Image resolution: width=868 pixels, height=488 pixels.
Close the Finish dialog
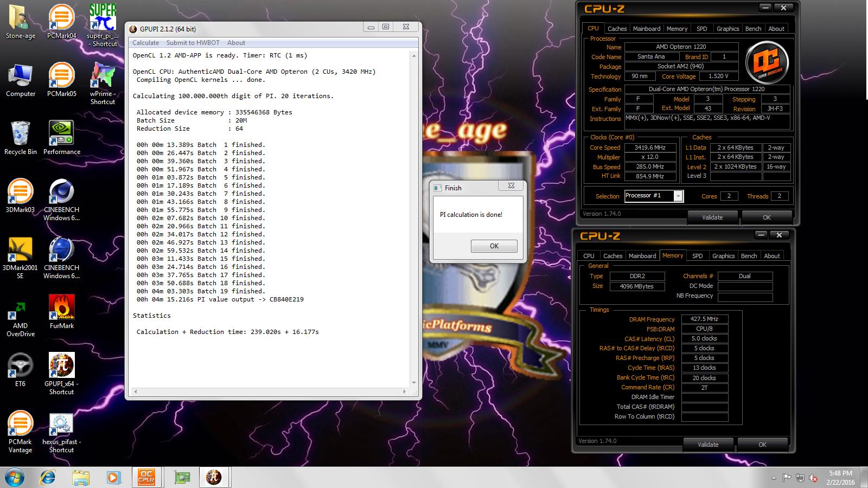click(511, 185)
